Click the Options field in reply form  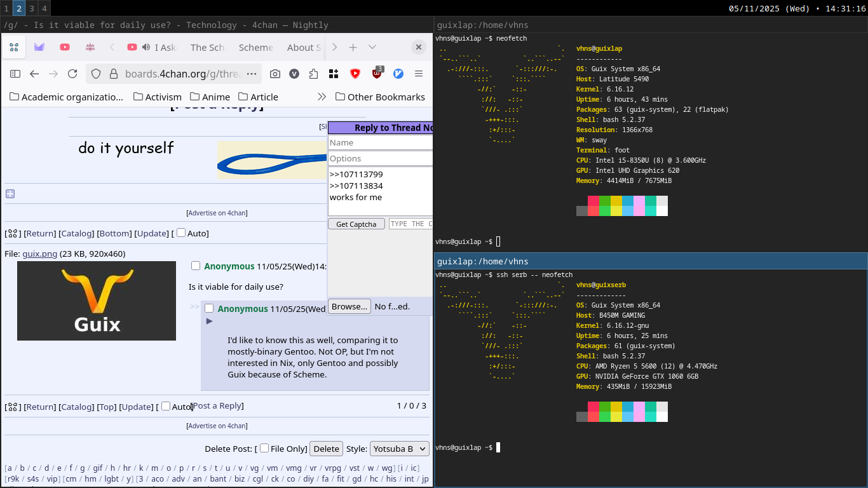380,158
